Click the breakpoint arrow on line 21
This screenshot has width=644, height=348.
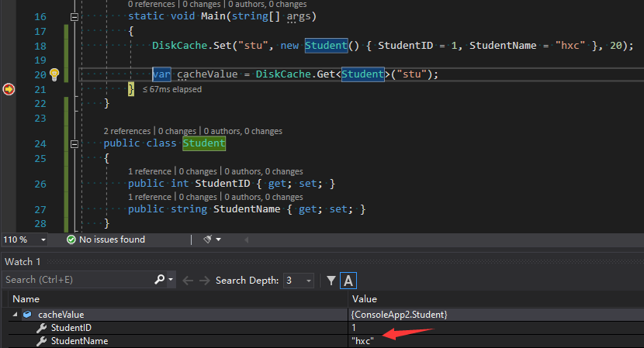point(9,89)
